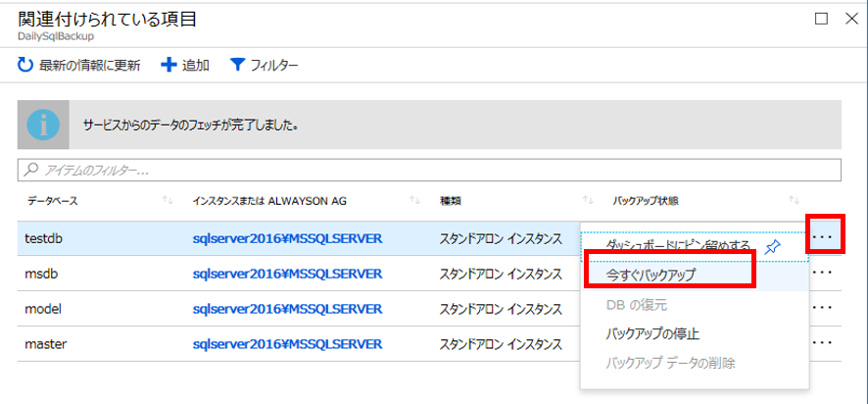
Task: Maximize the 関連付けられている項目 blade
Action: [x=822, y=19]
